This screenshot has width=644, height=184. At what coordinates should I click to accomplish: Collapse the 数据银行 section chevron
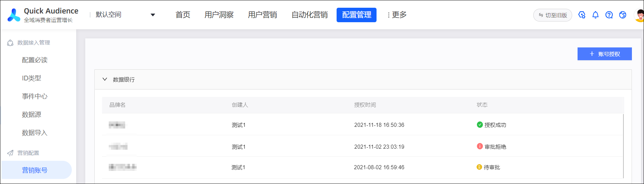[x=105, y=79]
